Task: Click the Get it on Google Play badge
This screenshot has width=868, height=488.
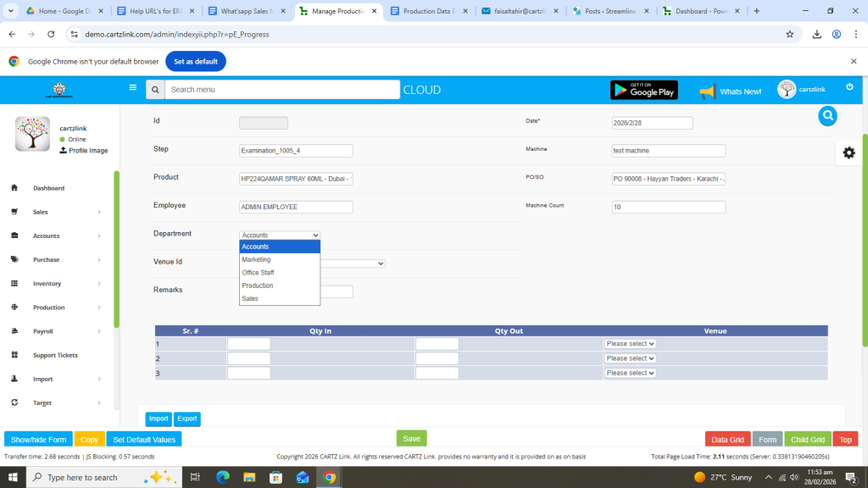Action: [x=643, y=90]
